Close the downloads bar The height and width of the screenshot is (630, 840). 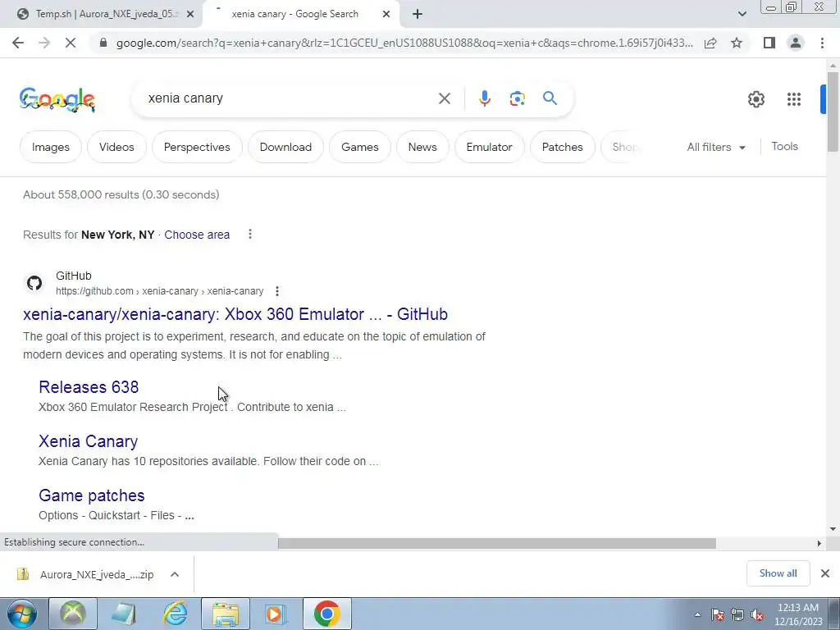pos(824,573)
